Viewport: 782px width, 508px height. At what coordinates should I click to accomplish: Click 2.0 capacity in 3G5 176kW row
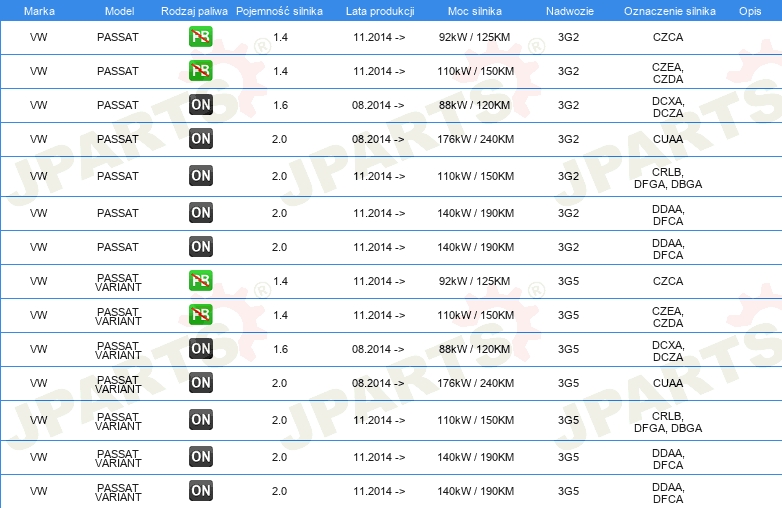279,383
